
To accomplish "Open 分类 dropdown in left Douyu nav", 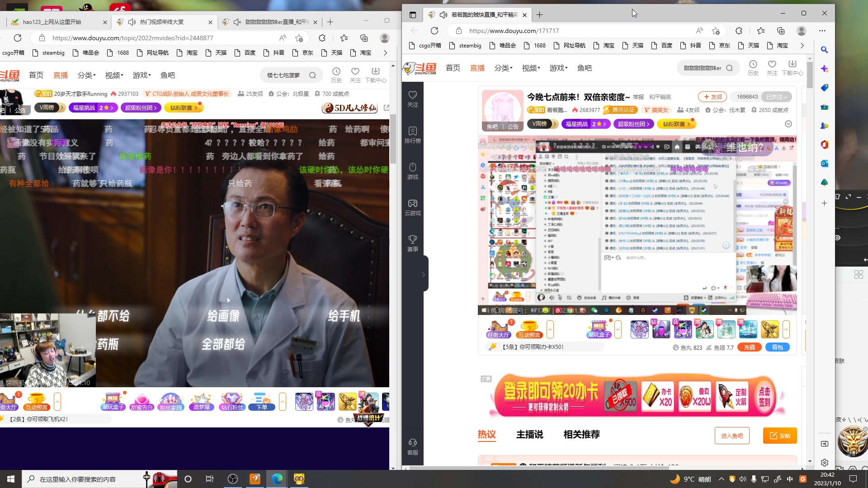I will (86, 75).
